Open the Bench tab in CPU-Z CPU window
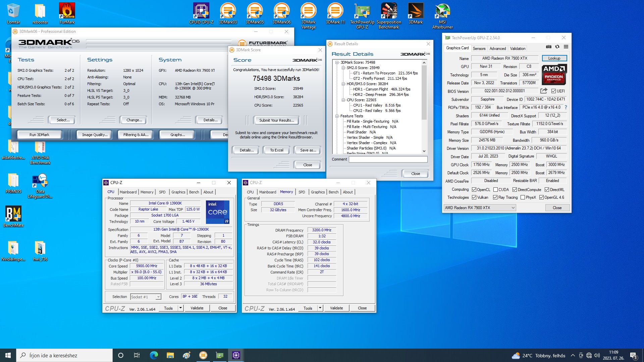644x362 pixels. (194, 192)
